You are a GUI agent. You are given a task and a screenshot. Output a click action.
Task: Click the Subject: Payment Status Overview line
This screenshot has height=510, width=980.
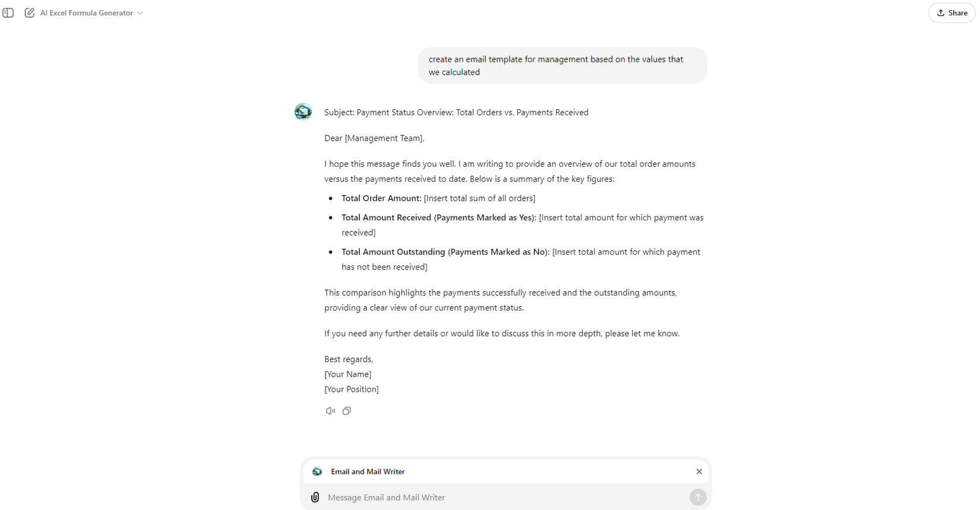[x=456, y=112]
